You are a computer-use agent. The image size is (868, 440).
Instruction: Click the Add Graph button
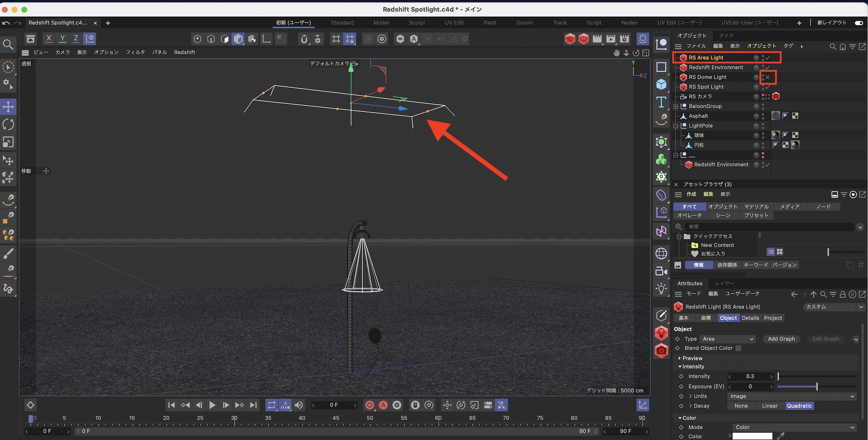[781, 339]
